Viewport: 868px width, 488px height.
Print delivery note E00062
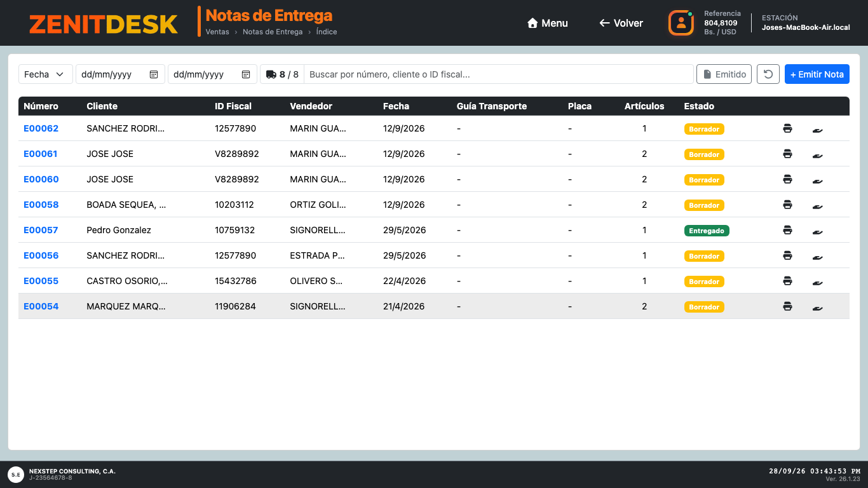tap(787, 128)
